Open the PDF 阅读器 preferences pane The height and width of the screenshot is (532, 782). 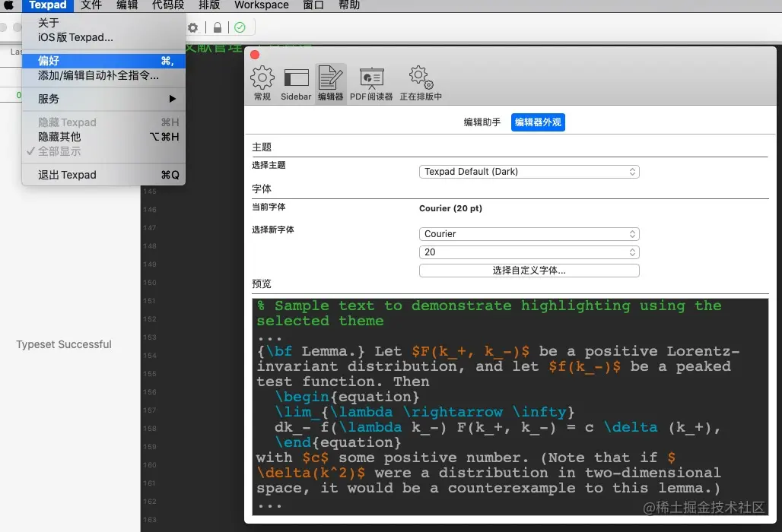point(371,83)
